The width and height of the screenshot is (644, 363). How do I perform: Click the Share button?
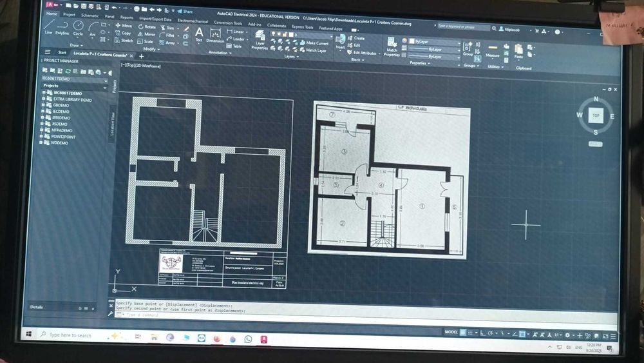pyautogui.click(x=185, y=11)
